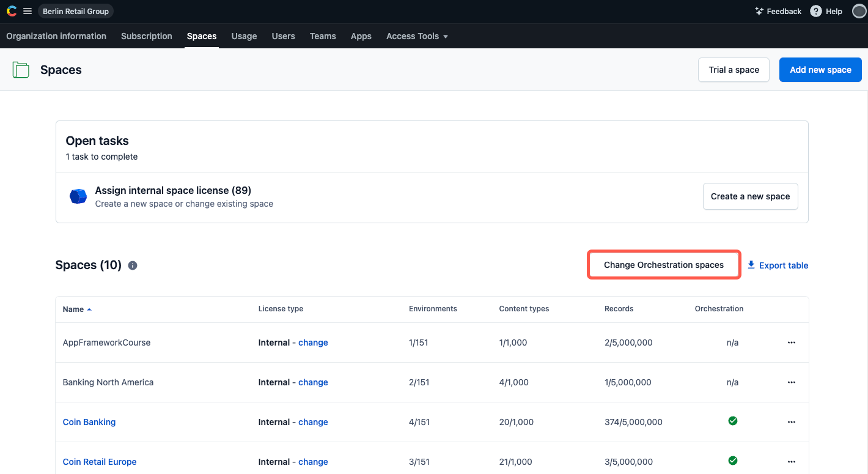
Task: Click Banking North America space name
Action: (x=108, y=382)
